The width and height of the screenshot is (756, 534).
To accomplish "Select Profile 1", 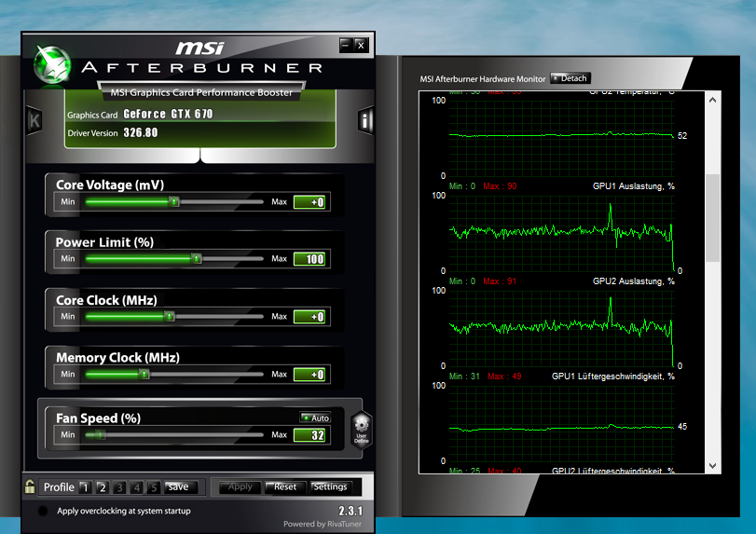I will click(86, 487).
